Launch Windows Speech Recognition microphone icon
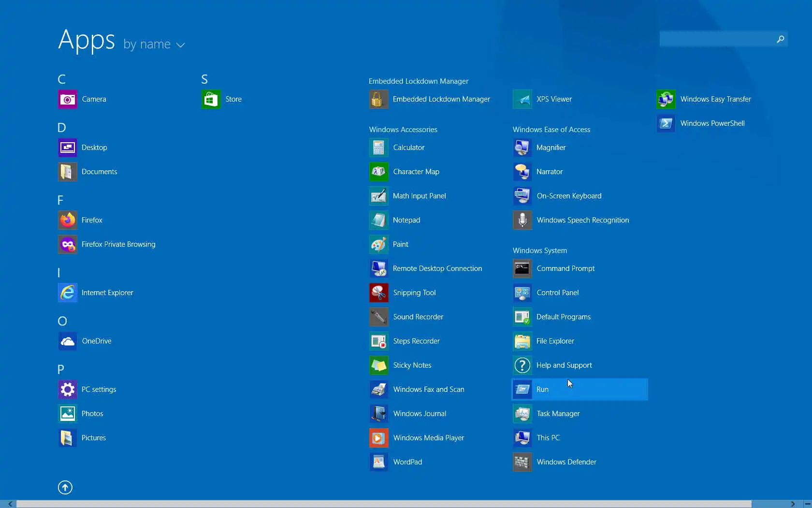This screenshot has height=508, width=812. click(522, 220)
